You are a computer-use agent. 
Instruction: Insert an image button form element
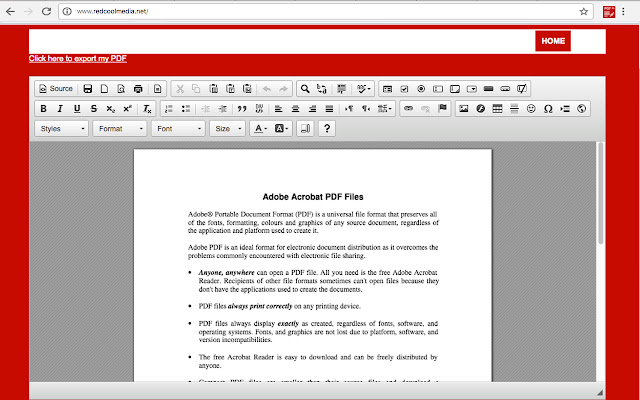(505, 89)
